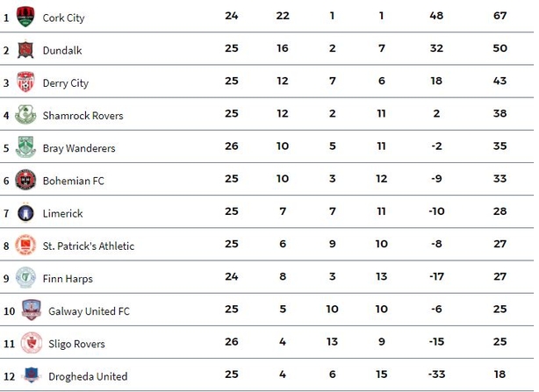Image resolution: width=539 pixels, height=392 pixels.
Task: Select the Sligo Rovers team name
Action: point(76,344)
